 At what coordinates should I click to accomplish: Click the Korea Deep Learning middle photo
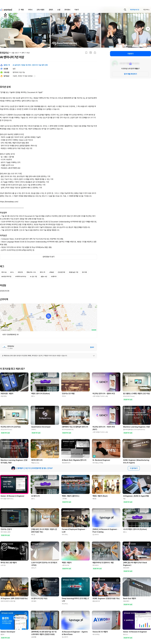[75, 30]
